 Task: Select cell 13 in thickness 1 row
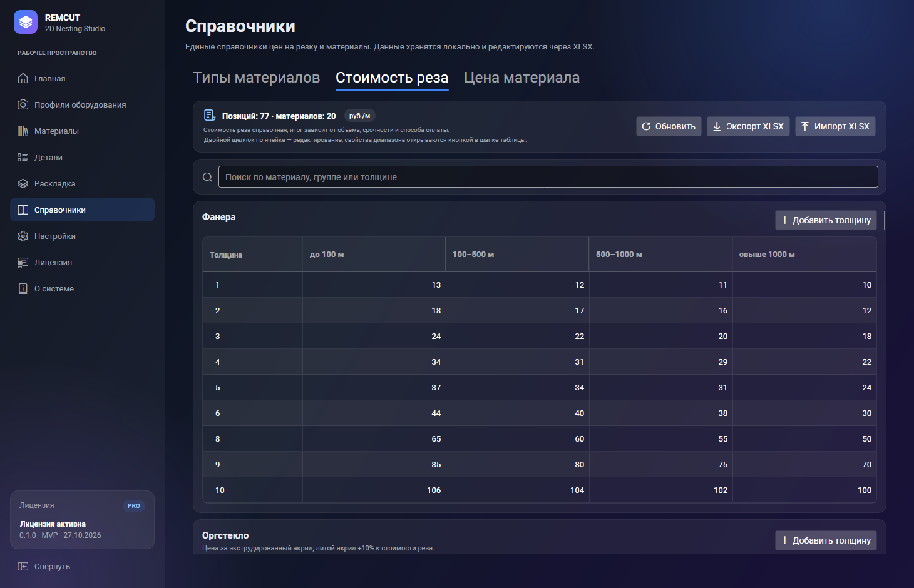tap(374, 285)
